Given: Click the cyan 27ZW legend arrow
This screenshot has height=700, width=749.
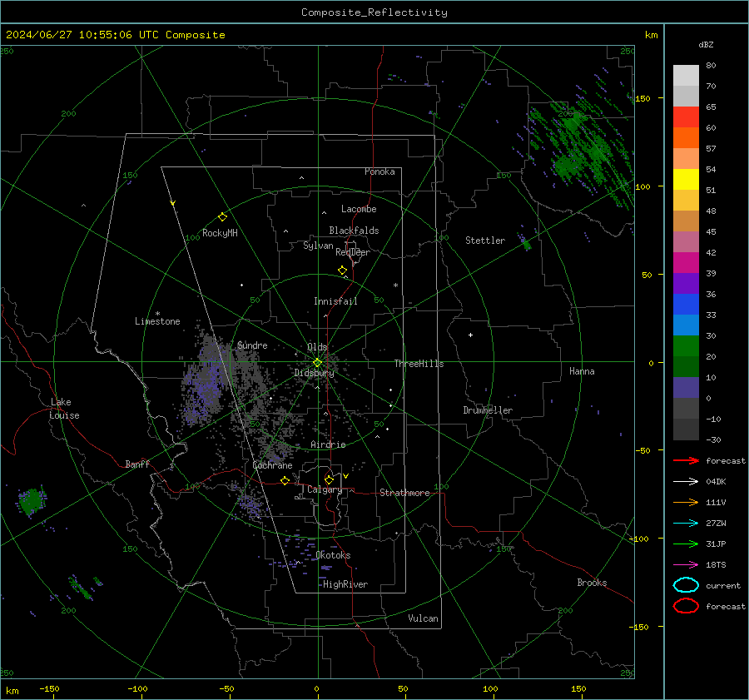Looking at the screenshot, I should coord(686,524).
